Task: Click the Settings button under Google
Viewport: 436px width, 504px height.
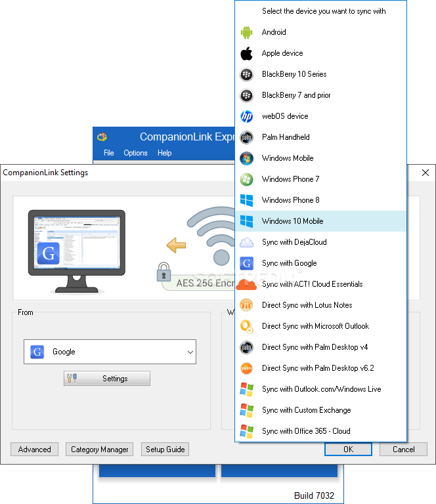Action: coord(107,378)
